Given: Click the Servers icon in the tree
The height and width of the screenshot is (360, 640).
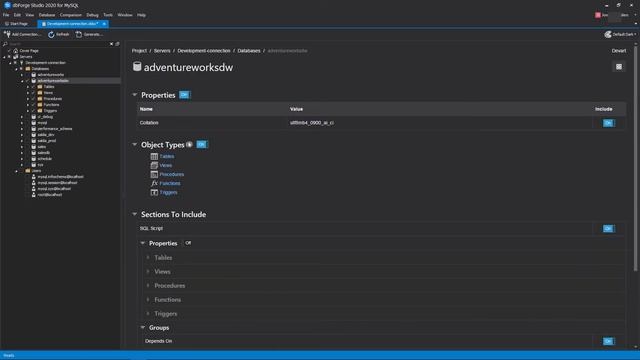Looking at the screenshot, I should coord(16,57).
